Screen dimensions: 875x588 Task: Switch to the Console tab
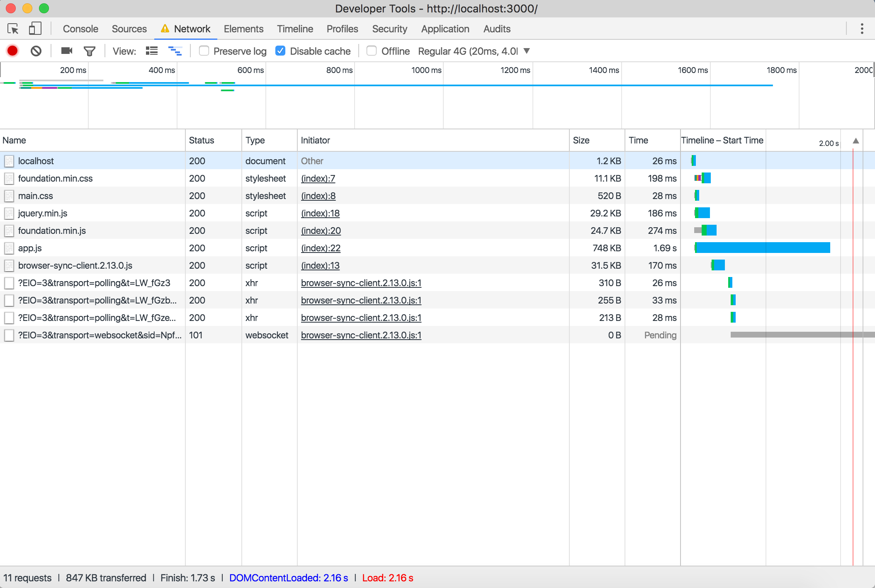coord(80,29)
